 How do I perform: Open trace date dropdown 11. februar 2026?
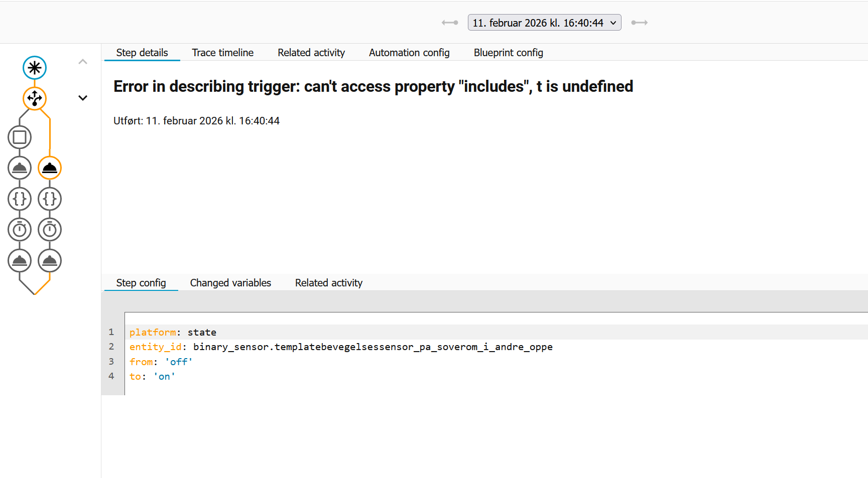coord(544,23)
